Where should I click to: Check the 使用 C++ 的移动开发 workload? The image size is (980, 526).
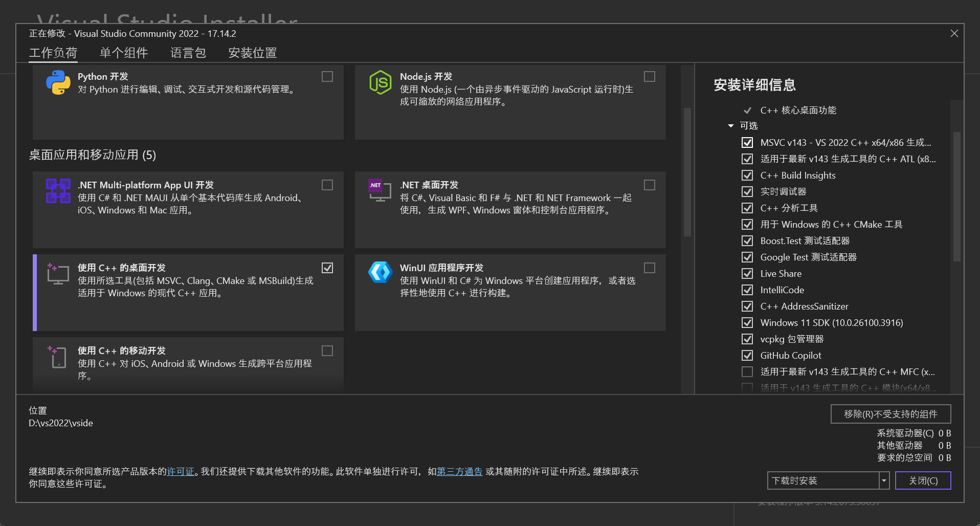click(327, 351)
